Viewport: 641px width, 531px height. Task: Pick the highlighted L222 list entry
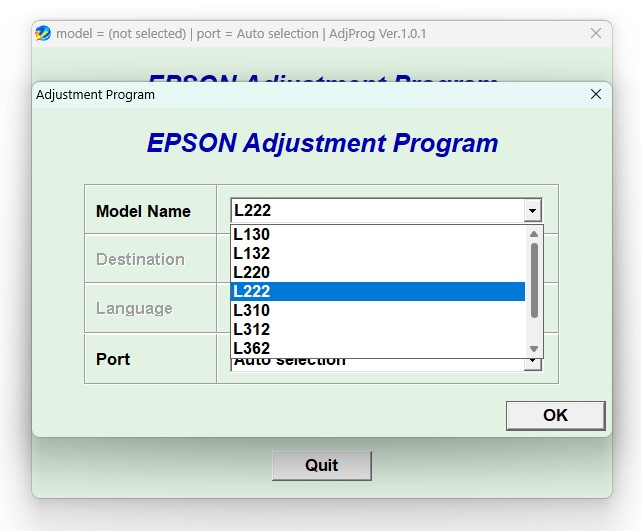[x=378, y=291]
